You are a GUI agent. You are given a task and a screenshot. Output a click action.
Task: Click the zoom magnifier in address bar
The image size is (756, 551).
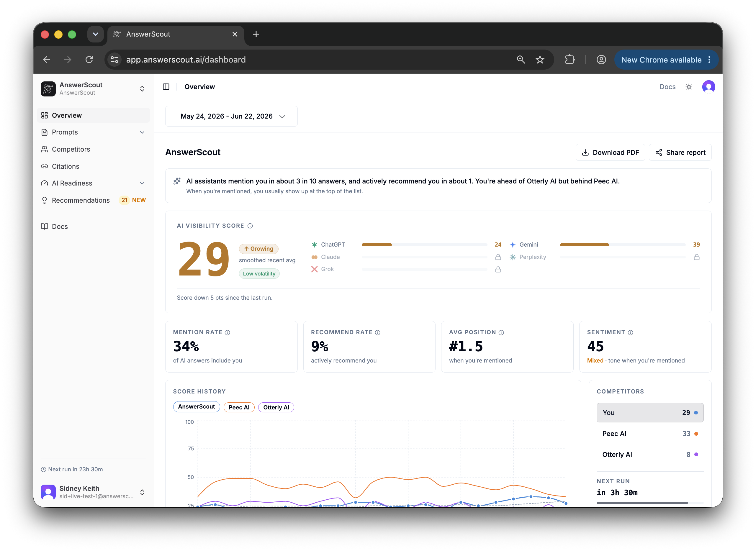point(521,60)
